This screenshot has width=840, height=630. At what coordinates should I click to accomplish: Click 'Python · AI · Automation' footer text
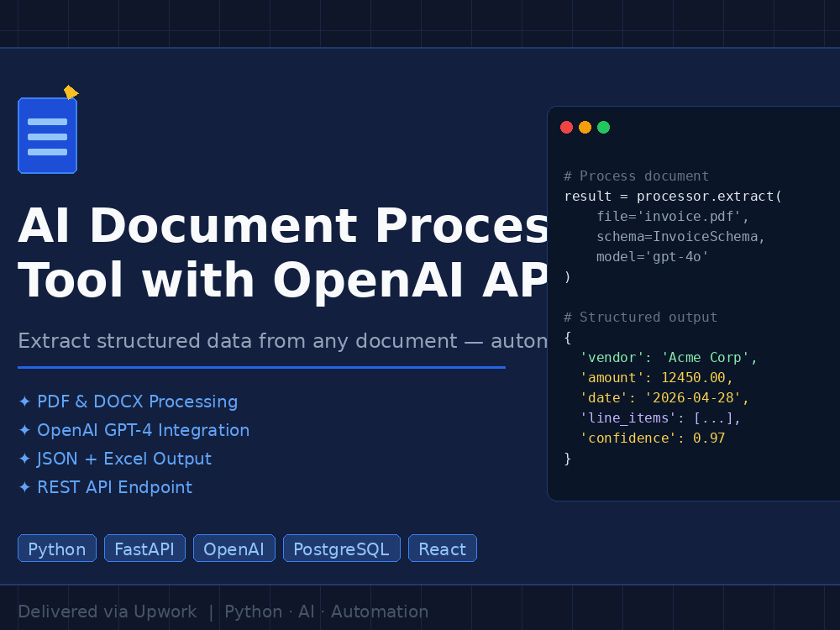pos(326,612)
